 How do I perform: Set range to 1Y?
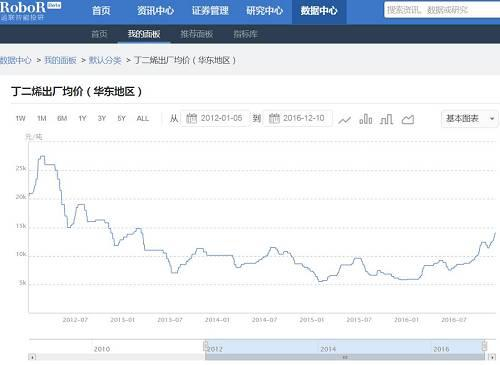point(82,118)
